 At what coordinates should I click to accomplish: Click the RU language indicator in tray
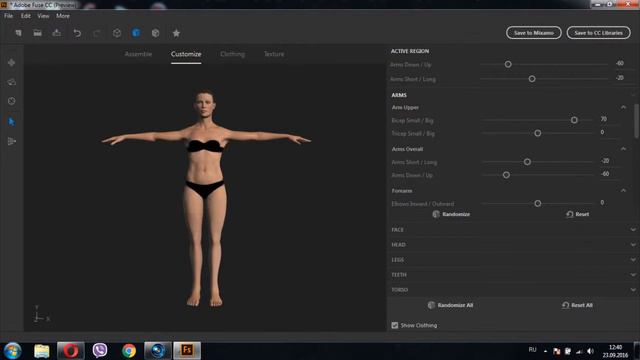pos(532,350)
